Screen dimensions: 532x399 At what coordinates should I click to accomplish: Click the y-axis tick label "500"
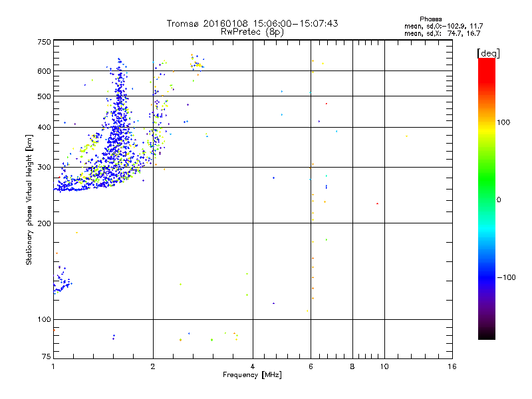(45, 96)
